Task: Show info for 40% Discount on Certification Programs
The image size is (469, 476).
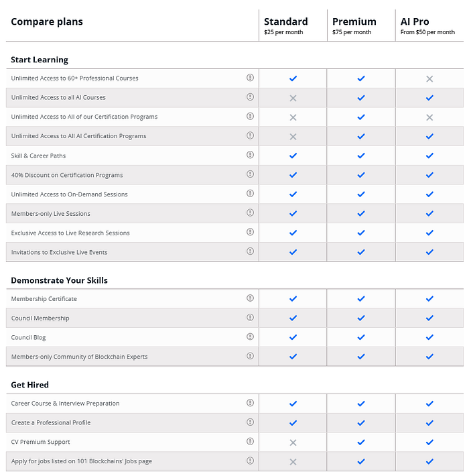Action: 250,174
